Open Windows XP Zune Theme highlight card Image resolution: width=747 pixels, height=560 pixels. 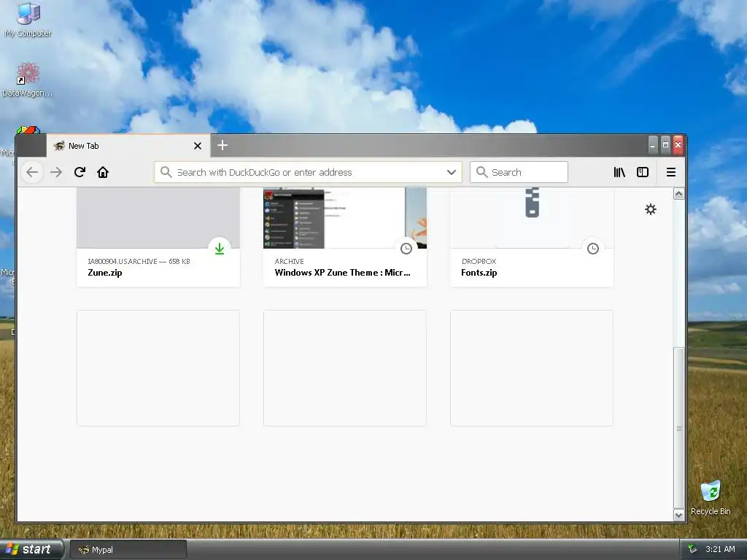345,237
